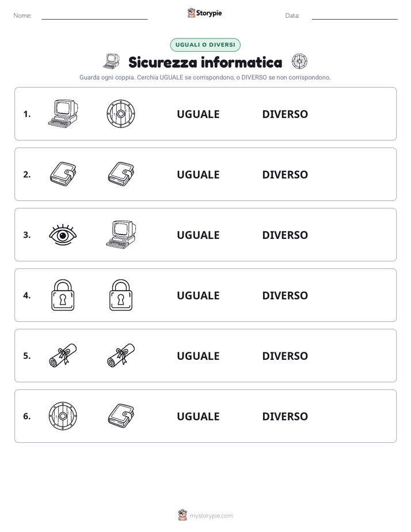Select UGUALE for row 5
This screenshot has width=411, height=532.
(x=198, y=356)
